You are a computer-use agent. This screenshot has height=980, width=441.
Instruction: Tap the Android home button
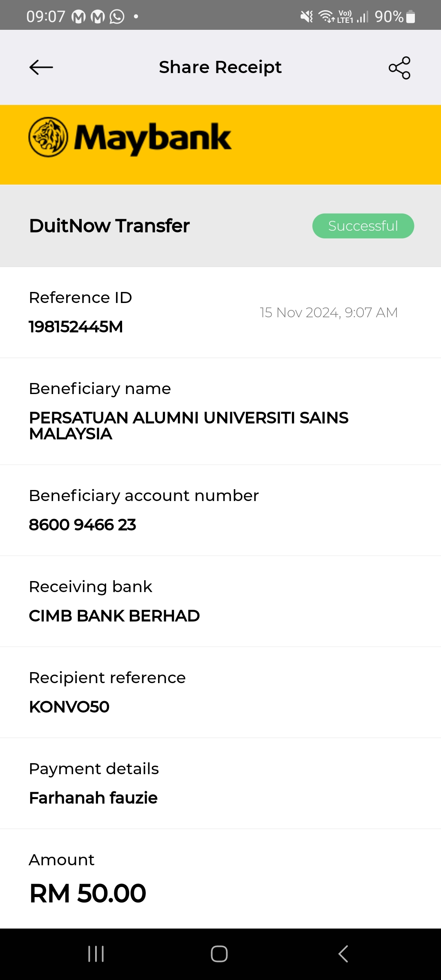[x=219, y=954]
